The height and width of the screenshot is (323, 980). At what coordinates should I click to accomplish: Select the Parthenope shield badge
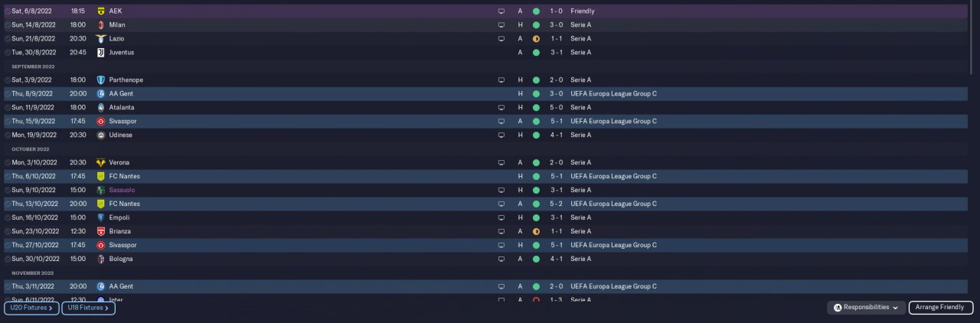click(x=101, y=80)
